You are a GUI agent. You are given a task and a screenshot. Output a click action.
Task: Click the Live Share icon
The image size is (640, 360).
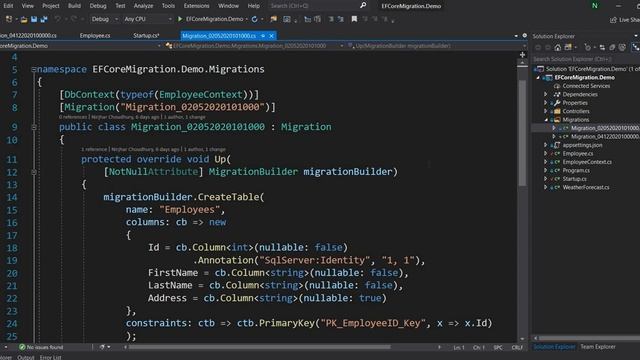click(613, 20)
